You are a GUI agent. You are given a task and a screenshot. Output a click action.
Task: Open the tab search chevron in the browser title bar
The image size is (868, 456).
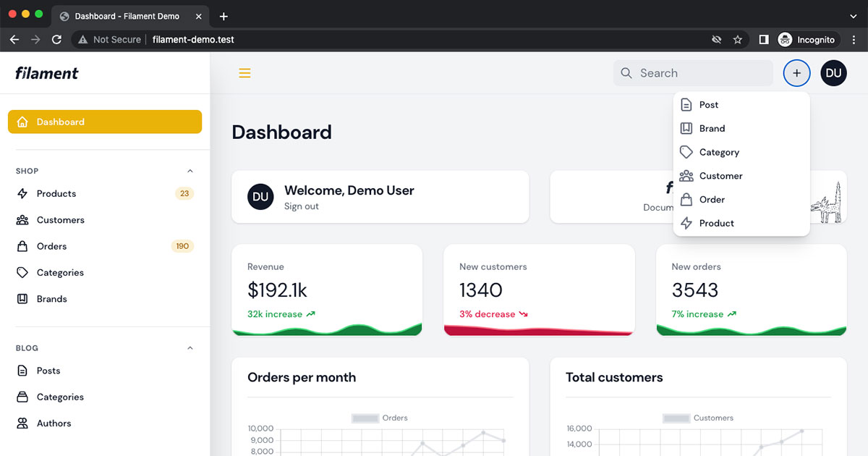[854, 16]
